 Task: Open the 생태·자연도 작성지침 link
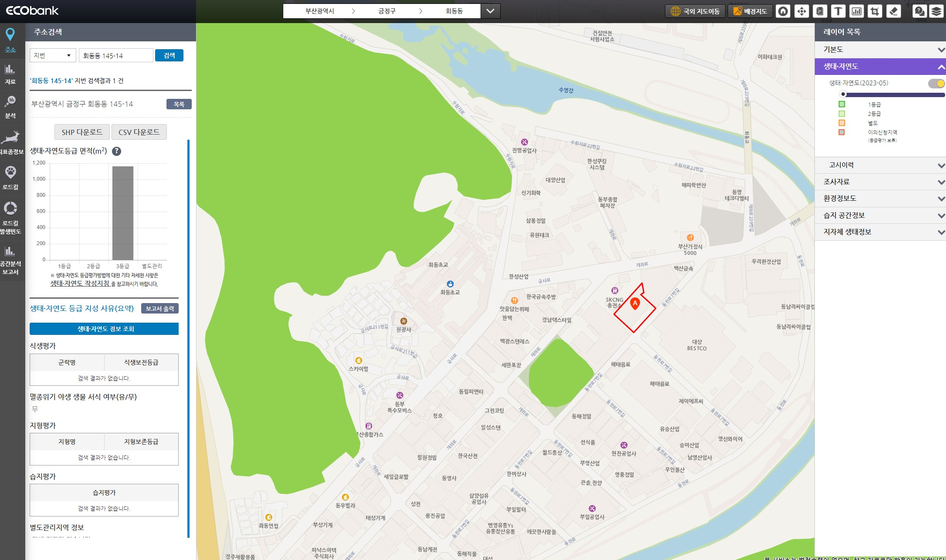(80, 283)
